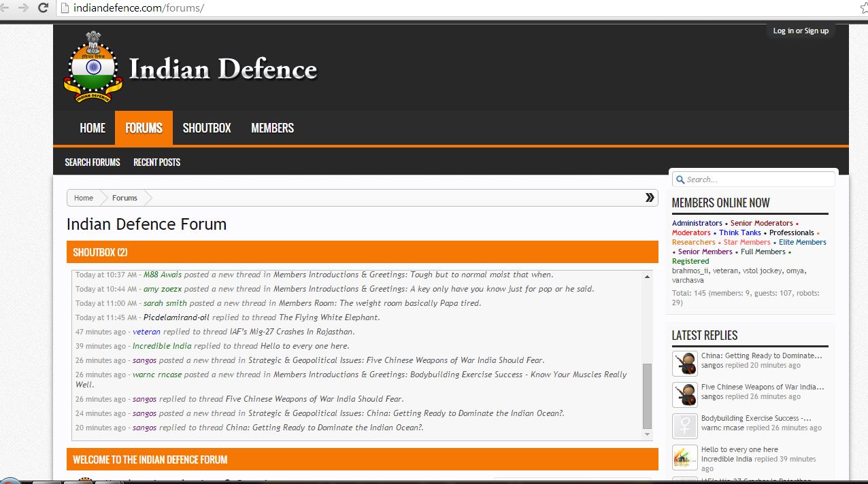Reload the page with the refresh icon
This screenshot has height=484, width=868.
[x=44, y=8]
